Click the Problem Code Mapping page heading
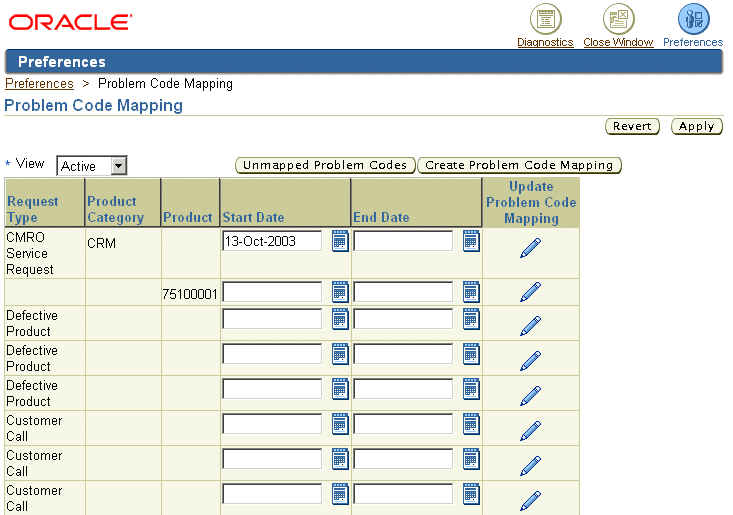The width and height of the screenshot is (733, 515). pyautogui.click(x=93, y=105)
